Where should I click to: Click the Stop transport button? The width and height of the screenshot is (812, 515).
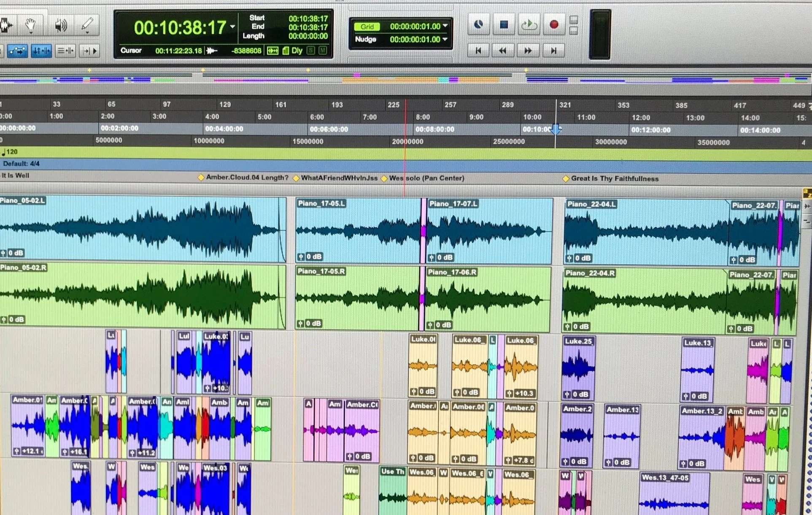tap(504, 25)
